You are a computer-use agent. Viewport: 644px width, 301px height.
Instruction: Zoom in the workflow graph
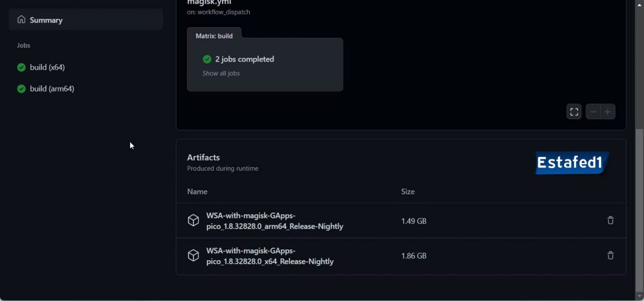coord(608,112)
